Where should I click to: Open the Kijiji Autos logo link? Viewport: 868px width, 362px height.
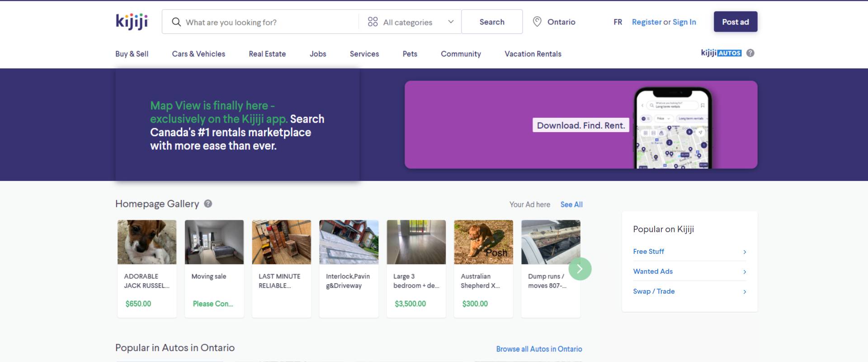pos(721,53)
